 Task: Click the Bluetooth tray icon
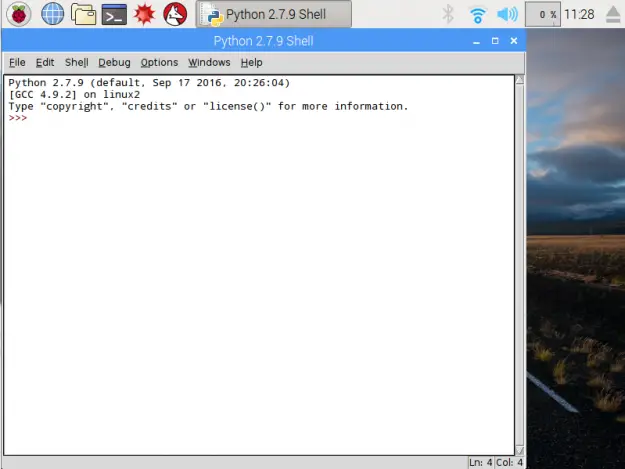click(448, 14)
